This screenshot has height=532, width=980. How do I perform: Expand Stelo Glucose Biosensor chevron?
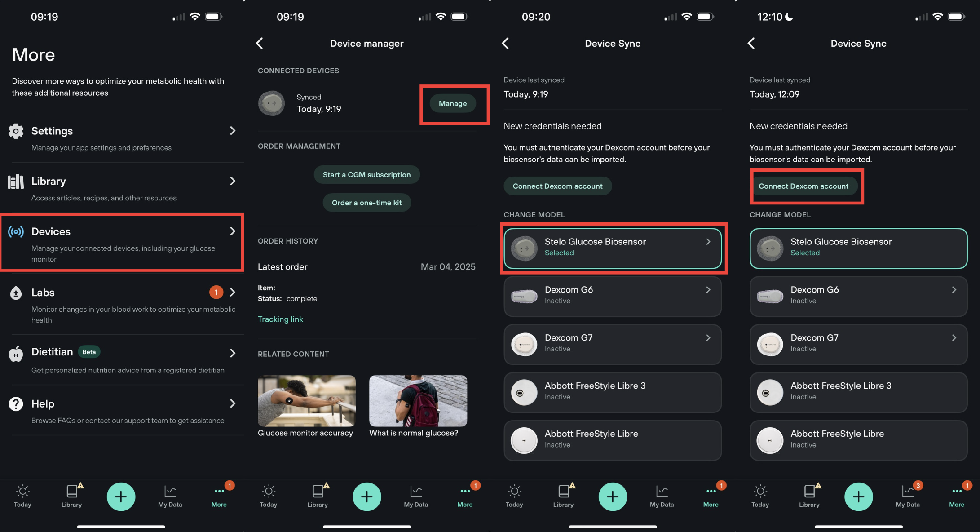tap(708, 242)
